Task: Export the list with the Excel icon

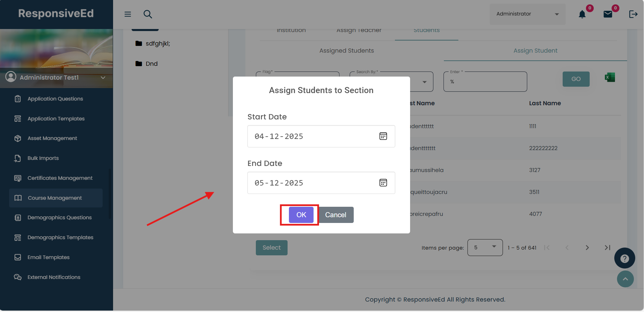Action: tap(610, 78)
